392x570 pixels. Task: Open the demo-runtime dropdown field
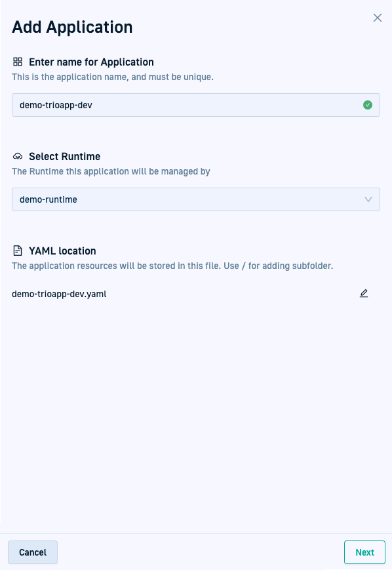pyautogui.click(x=196, y=199)
